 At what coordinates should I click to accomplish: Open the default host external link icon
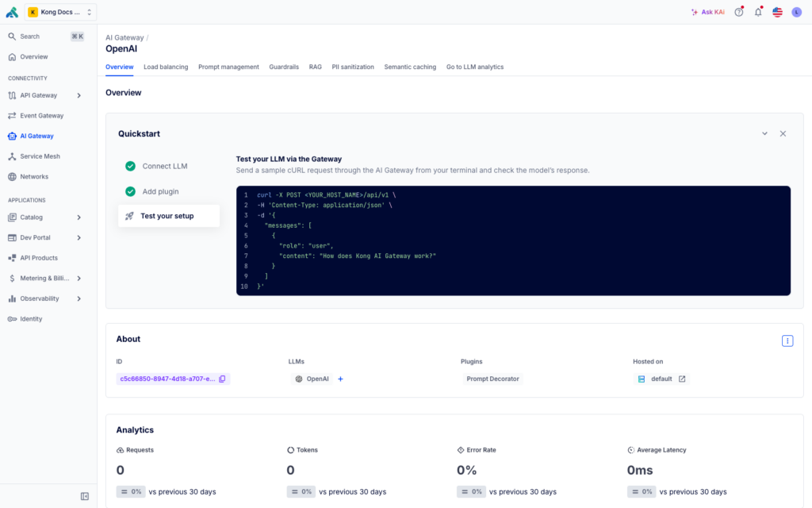[x=682, y=379]
